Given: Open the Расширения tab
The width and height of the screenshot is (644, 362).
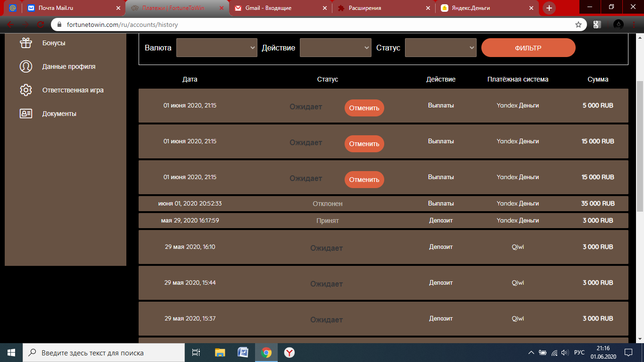Looking at the screenshot, I should coord(383,8).
